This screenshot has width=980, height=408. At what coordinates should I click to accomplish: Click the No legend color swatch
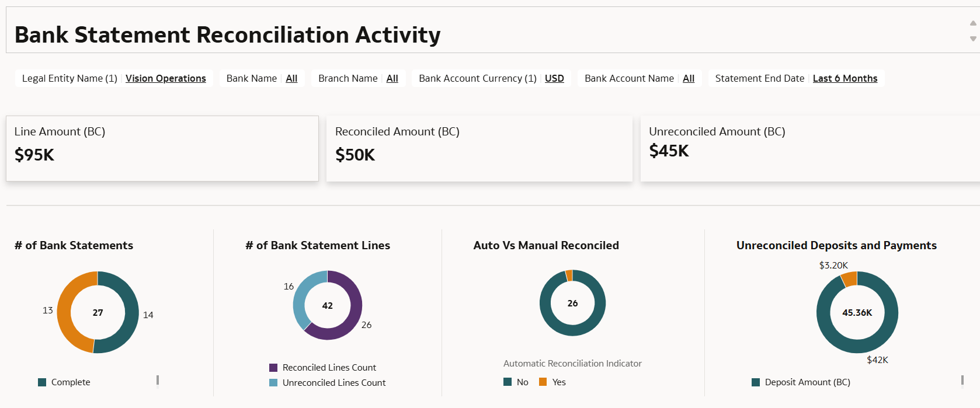[508, 382]
